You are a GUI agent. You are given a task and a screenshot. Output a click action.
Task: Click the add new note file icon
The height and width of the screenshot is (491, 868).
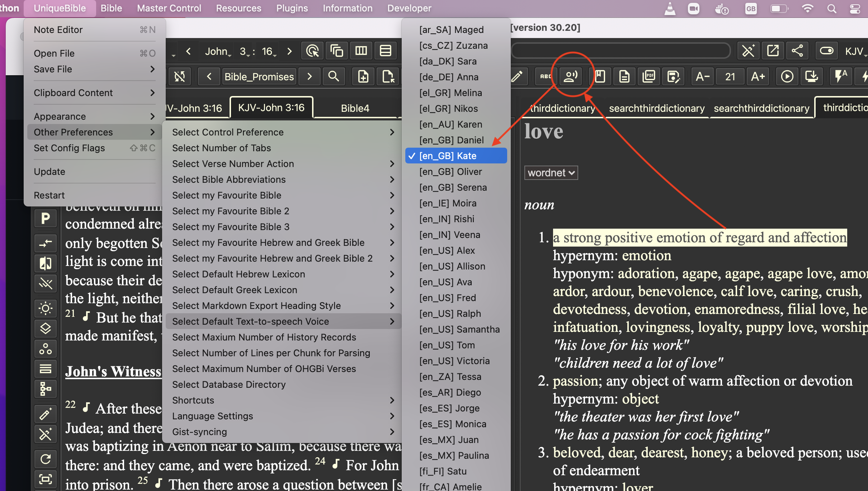point(363,76)
